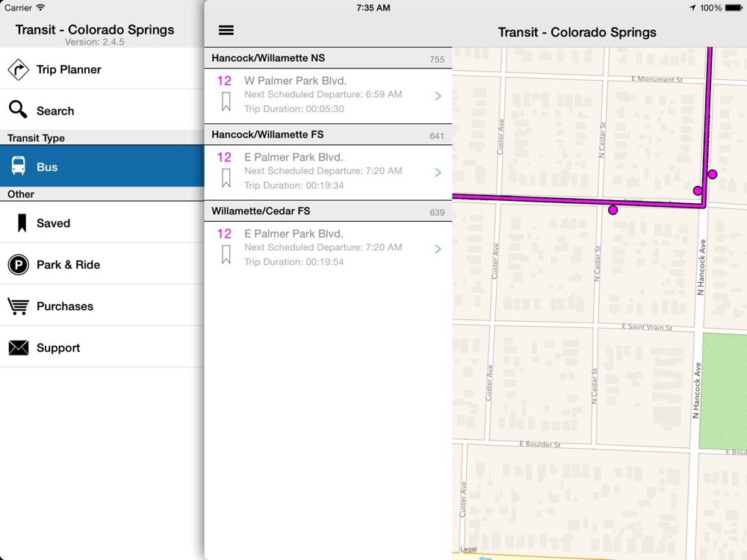Open the Legal link on map
The image size is (747, 560).
(468, 549)
